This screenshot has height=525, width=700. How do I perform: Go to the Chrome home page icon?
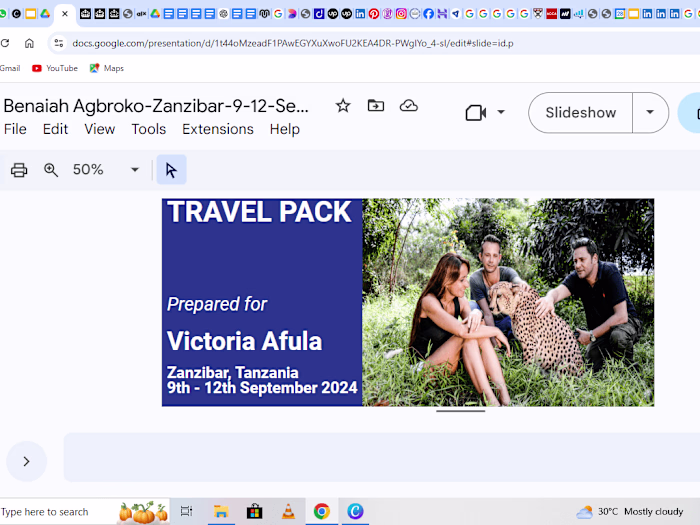coord(29,43)
